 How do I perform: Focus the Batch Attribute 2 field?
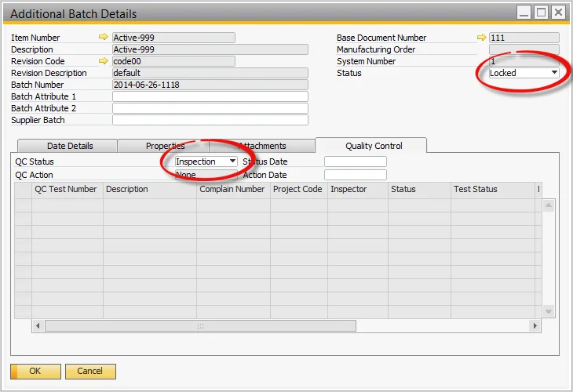210,108
